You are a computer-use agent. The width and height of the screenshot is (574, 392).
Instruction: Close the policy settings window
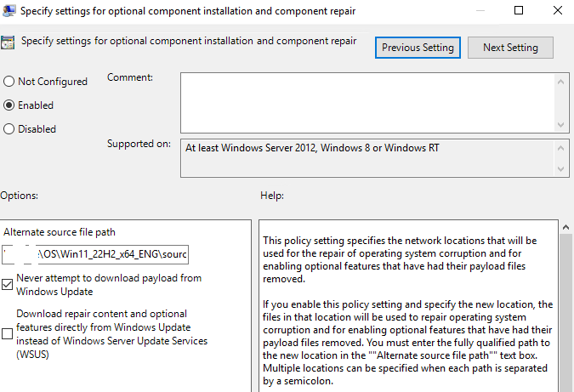[x=558, y=10]
